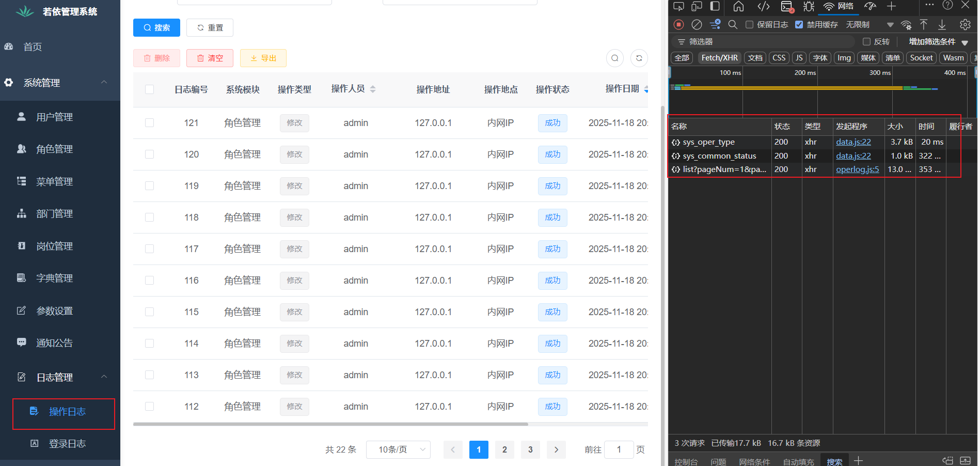The image size is (980, 466).
Task: Open network conditions wifi-gear icon
Action: (x=906, y=25)
